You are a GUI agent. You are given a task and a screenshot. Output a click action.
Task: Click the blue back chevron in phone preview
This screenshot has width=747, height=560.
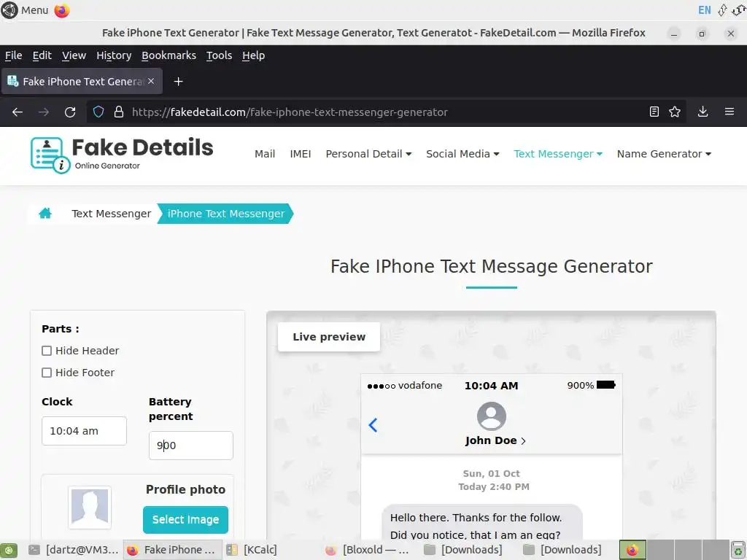(x=373, y=425)
